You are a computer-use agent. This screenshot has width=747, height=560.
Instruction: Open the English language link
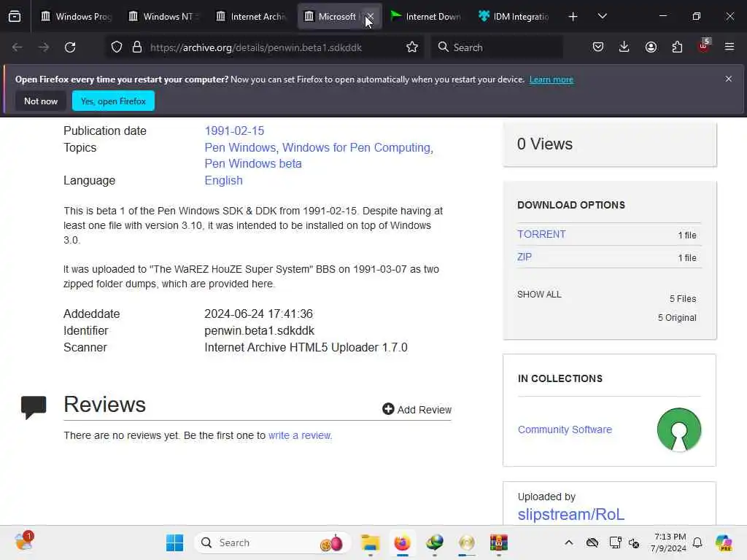pyautogui.click(x=223, y=181)
